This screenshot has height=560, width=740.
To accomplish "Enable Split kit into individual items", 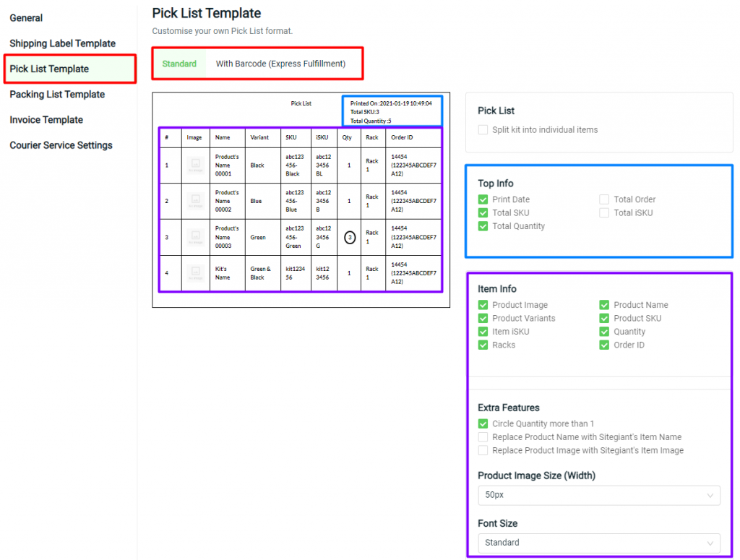I will (x=482, y=129).
